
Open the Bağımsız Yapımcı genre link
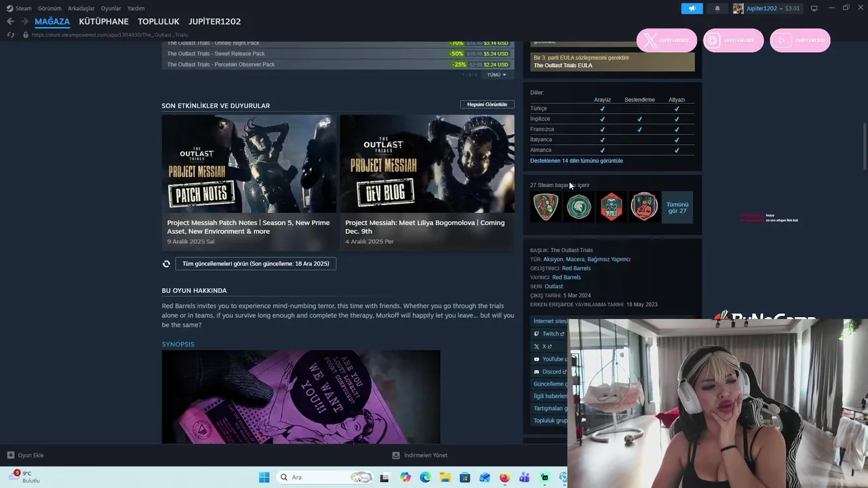(609, 259)
